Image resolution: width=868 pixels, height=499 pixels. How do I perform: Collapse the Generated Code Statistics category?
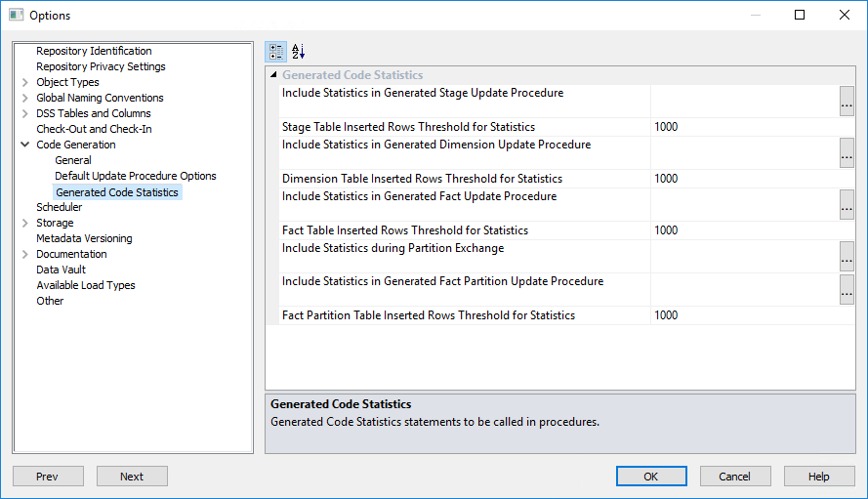pos(273,75)
